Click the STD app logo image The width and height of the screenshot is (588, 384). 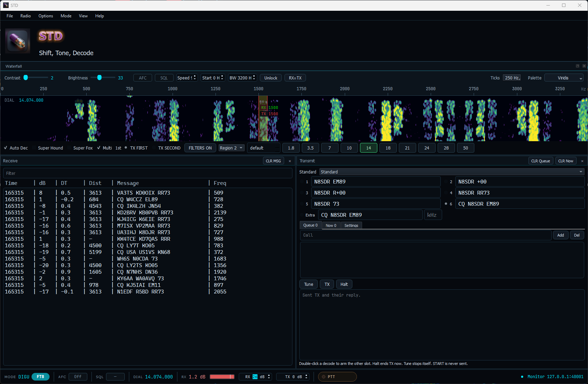[x=18, y=41]
